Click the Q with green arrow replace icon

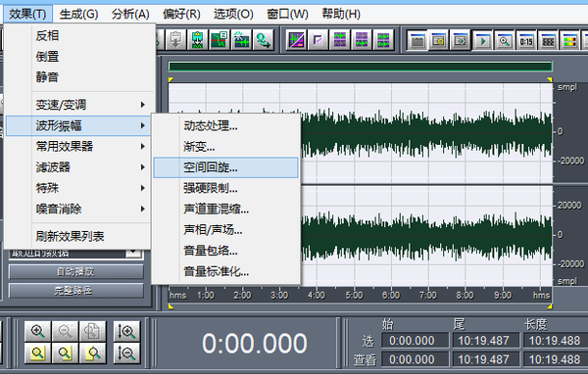click(x=263, y=40)
